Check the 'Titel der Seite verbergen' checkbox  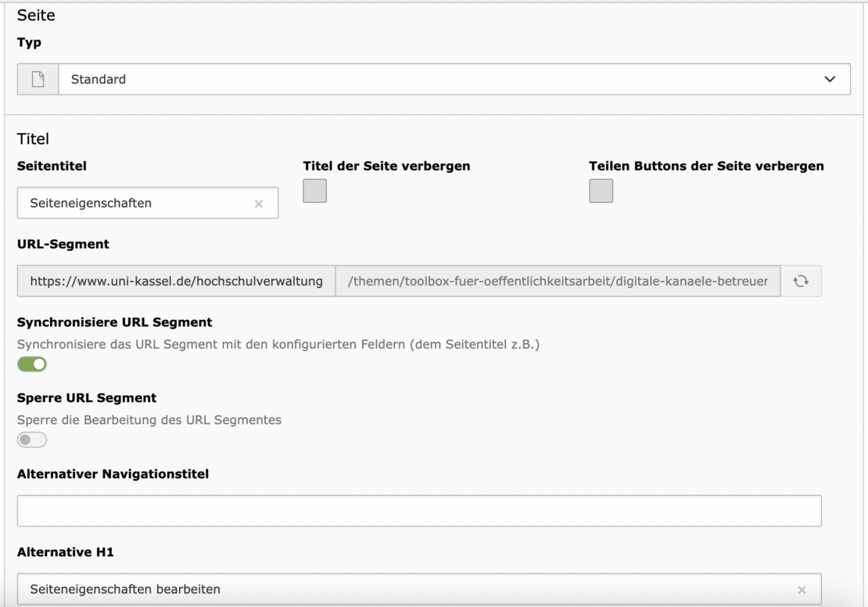pyautogui.click(x=314, y=191)
